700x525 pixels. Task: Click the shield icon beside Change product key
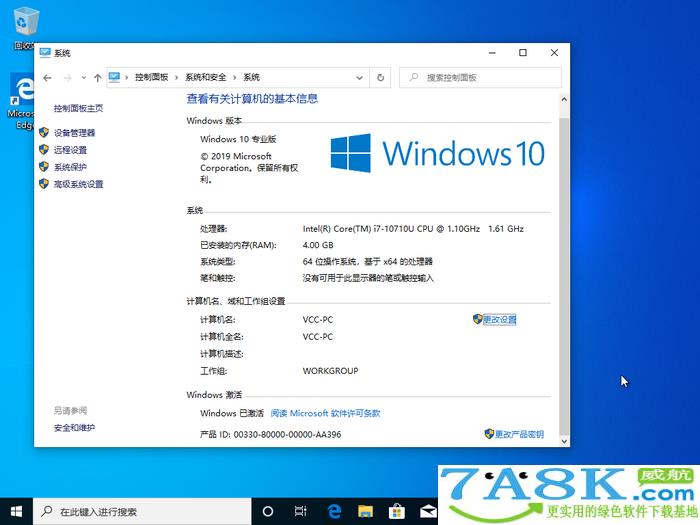[489, 433]
